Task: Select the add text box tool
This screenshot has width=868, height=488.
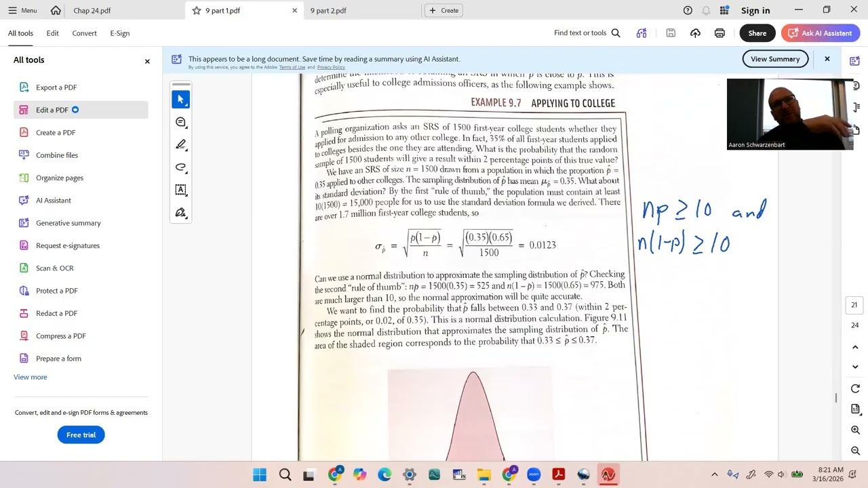Action: pyautogui.click(x=180, y=190)
